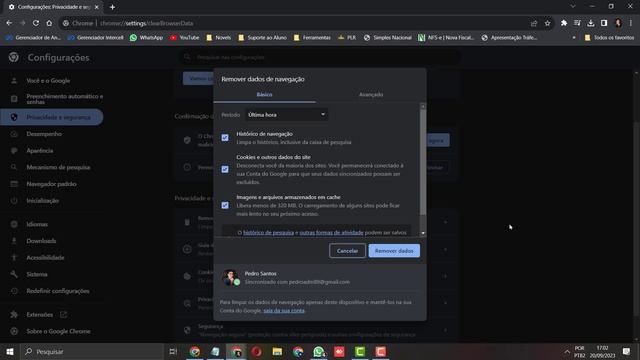Click the dialog scrollbar down arrow
640x360 pixels.
423,233
